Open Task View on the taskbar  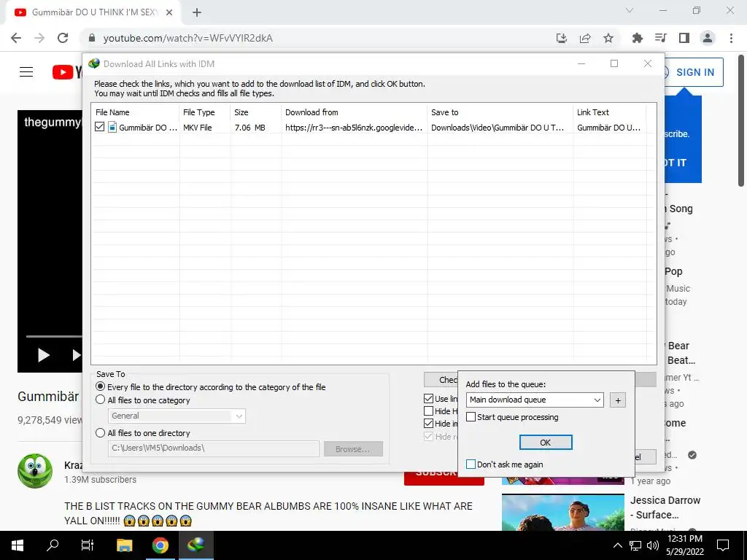pos(88,545)
